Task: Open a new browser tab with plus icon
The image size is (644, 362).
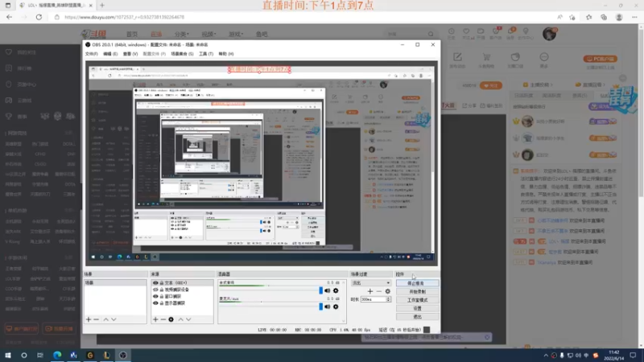Action: click(102, 6)
